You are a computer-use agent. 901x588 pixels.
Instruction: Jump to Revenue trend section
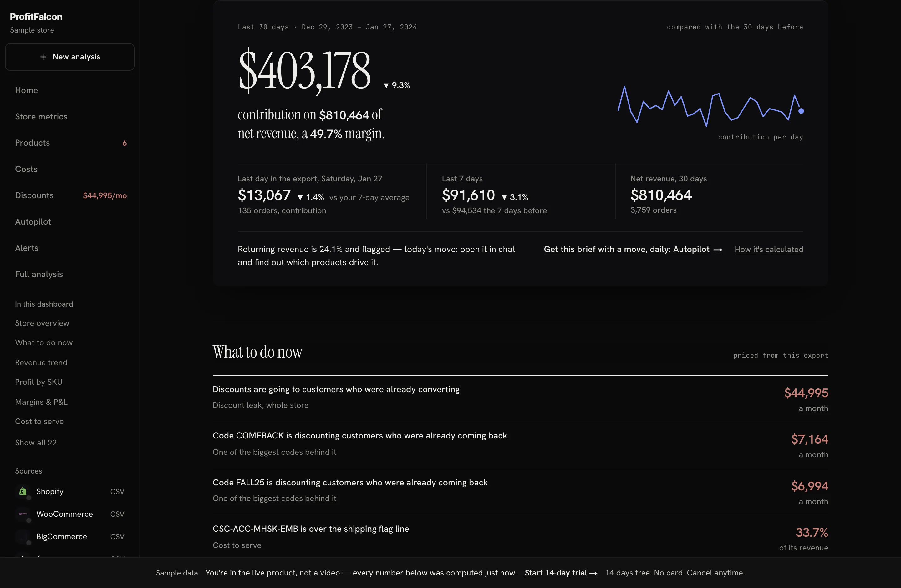click(41, 362)
